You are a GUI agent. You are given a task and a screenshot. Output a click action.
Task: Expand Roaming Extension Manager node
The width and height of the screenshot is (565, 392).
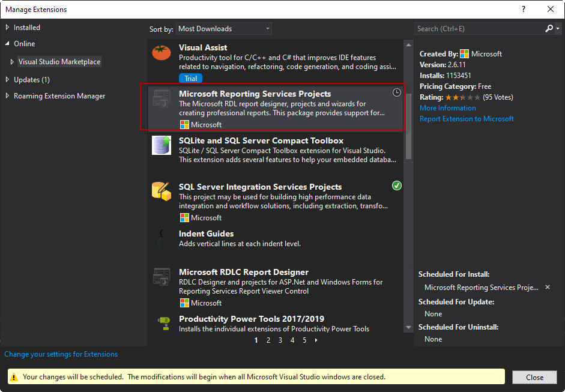[x=7, y=96]
